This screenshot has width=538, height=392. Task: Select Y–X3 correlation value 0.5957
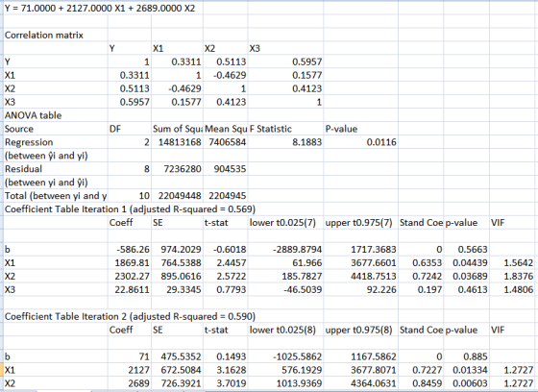[285, 61]
